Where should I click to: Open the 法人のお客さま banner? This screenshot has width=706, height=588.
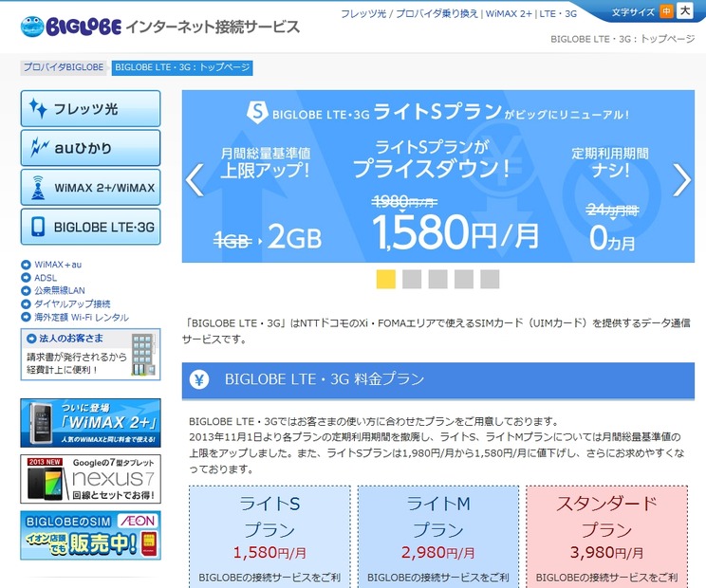pos(90,355)
